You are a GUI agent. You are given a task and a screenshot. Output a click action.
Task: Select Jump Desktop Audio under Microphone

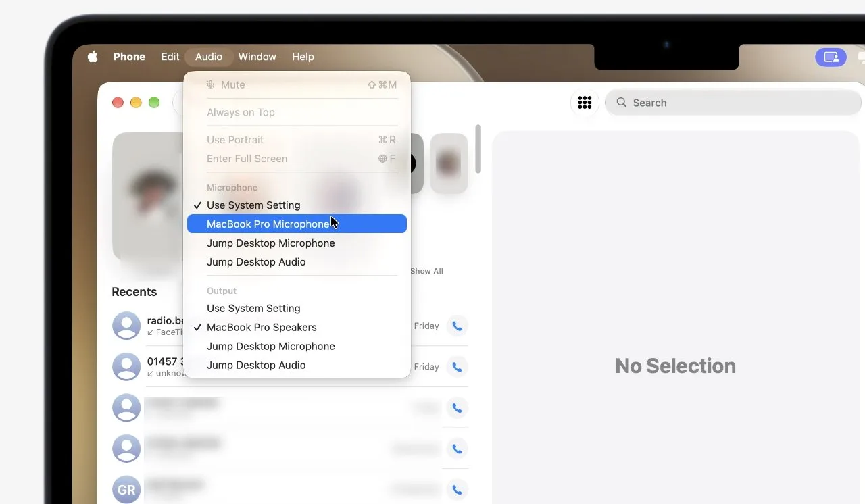coord(297,262)
